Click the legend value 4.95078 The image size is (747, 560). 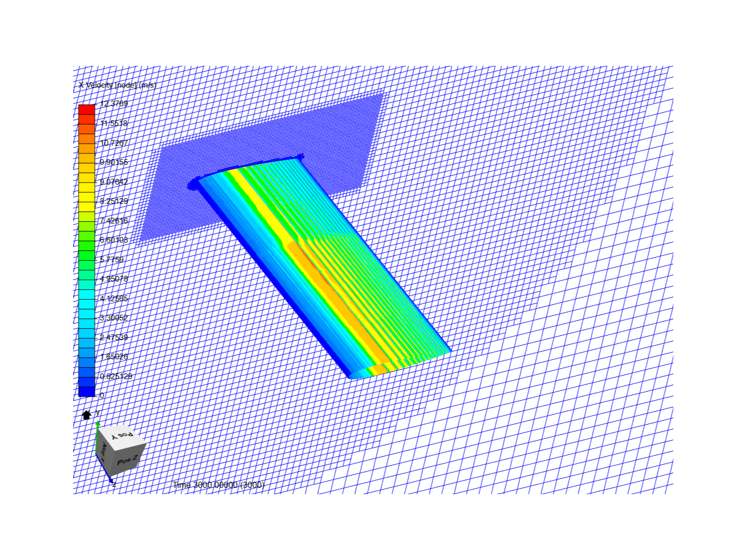[114, 279]
